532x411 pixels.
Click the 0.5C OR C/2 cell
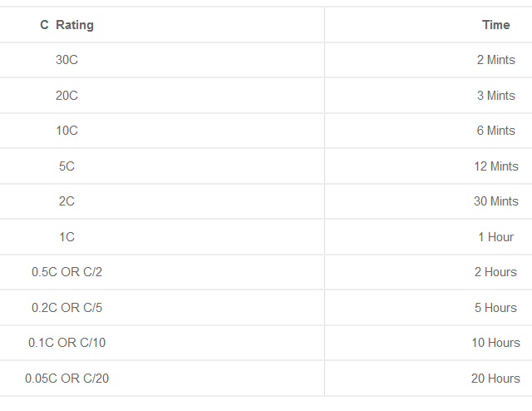[66, 272]
